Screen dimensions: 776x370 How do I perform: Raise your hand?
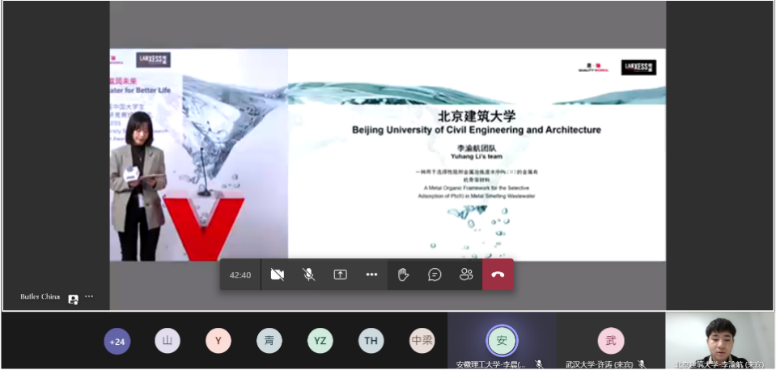tap(403, 275)
